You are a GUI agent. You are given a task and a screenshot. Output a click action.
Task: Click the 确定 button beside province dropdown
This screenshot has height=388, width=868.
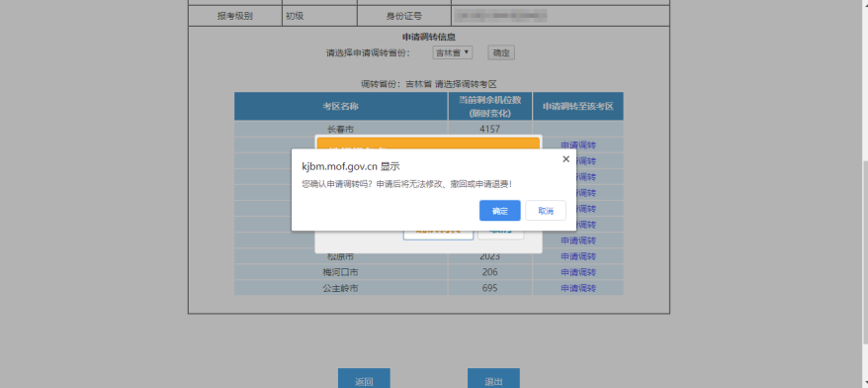click(x=501, y=52)
